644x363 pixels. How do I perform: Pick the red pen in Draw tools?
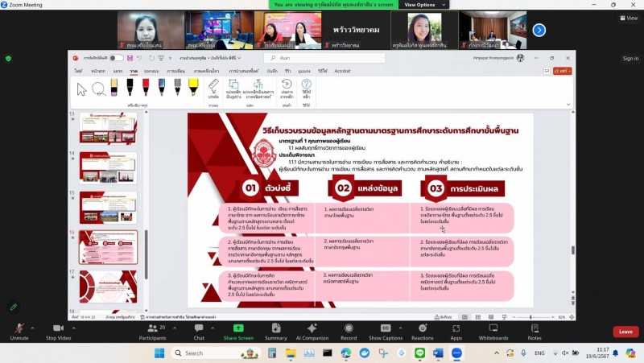click(x=147, y=87)
